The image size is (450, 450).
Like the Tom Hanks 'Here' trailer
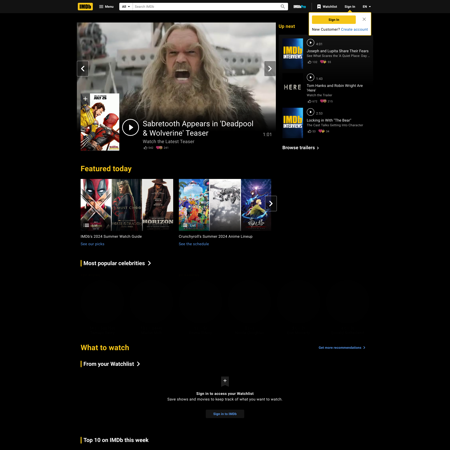tap(312, 101)
